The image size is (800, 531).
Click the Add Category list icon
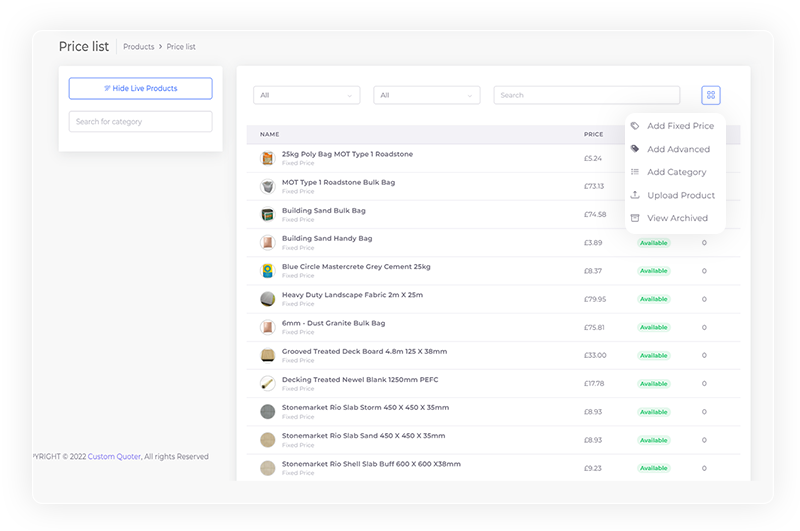click(x=635, y=172)
